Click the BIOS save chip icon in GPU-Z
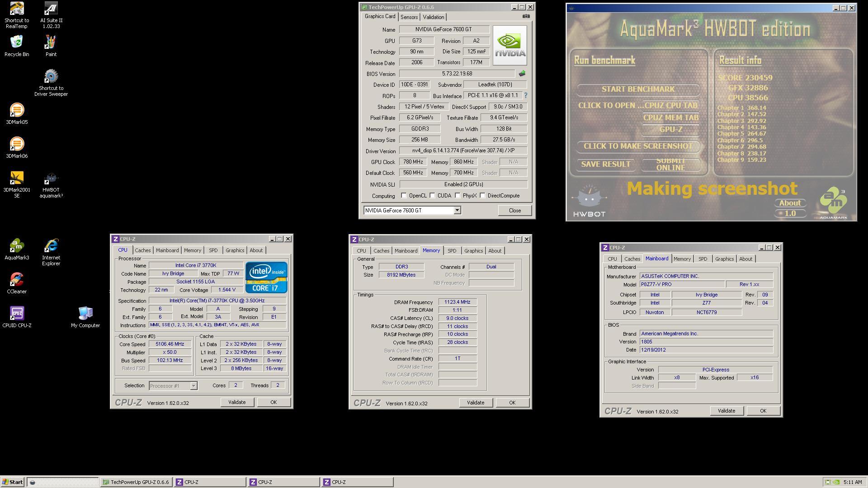The width and height of the screenshot is (868, 488). pyautogui.click(x=522, y=74)
